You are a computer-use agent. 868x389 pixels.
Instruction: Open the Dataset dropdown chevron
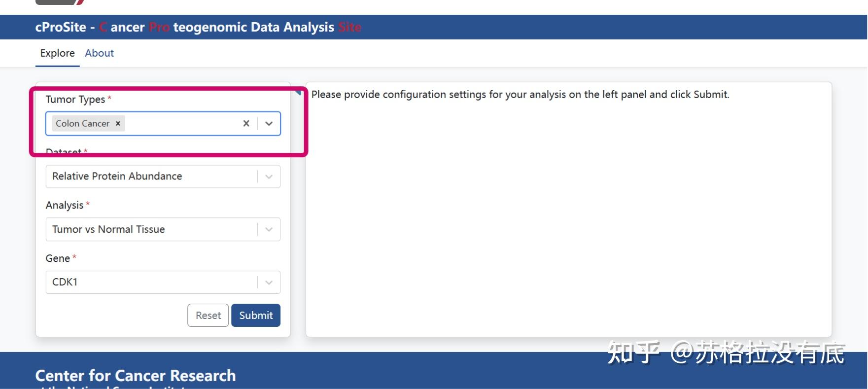269,177
